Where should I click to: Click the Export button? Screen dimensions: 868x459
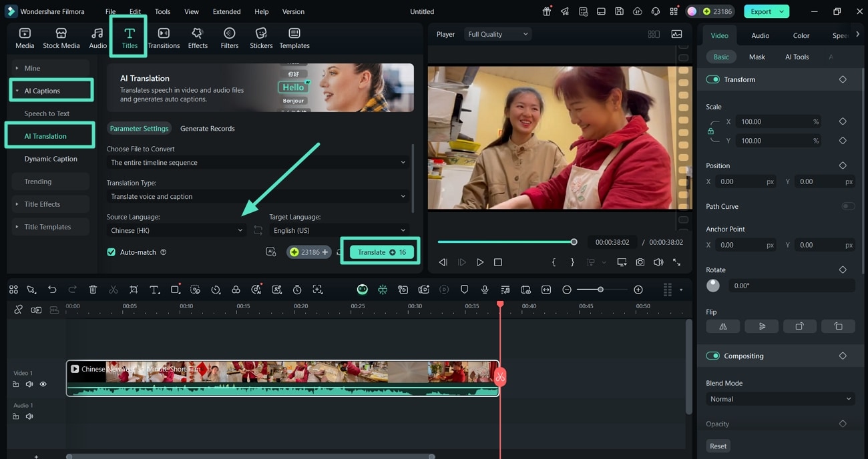click(x=767, y=11)
